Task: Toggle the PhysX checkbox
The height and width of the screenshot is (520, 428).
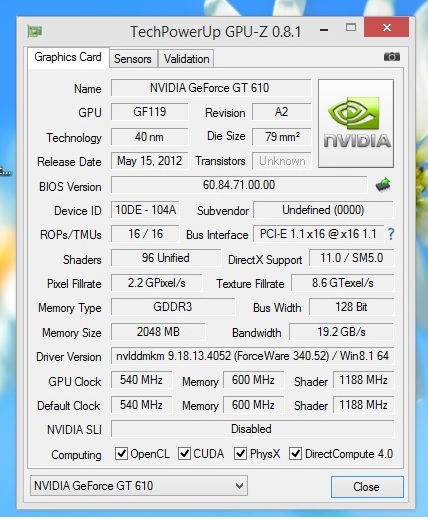Action: pyautogui.click(x=240, y=454)
